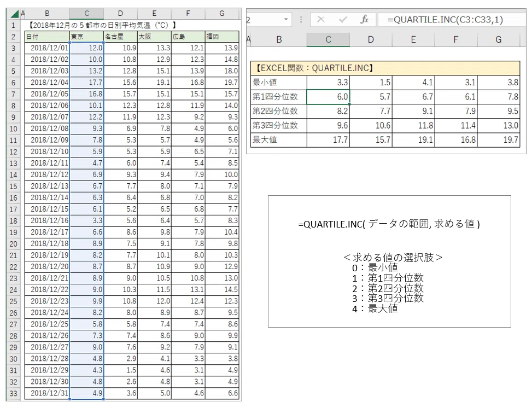Screen dimensions: 532x408
Task: Click the '東京' header cell
Action: pyautogui.click(x=86, y=37)
